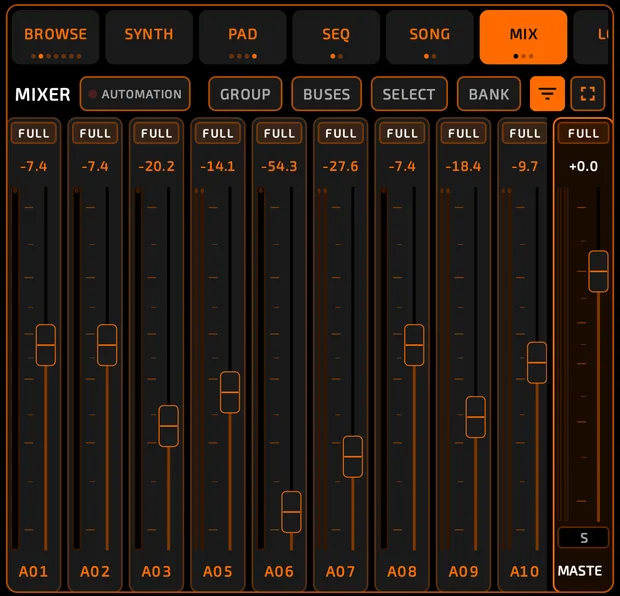
Task: Click the FULL mode button on channel A10
Action: (525, 133)
